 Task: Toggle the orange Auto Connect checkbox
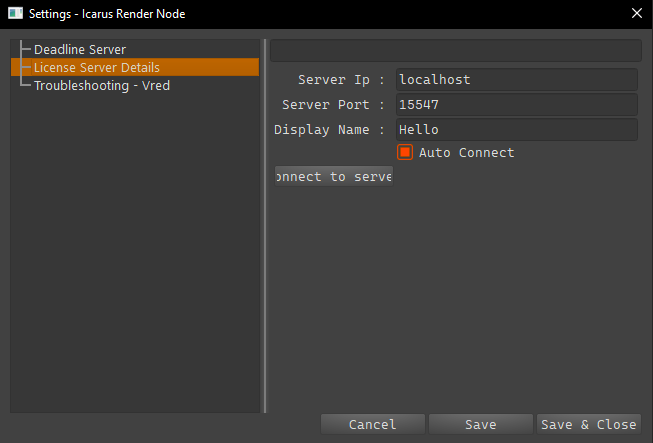405,152
